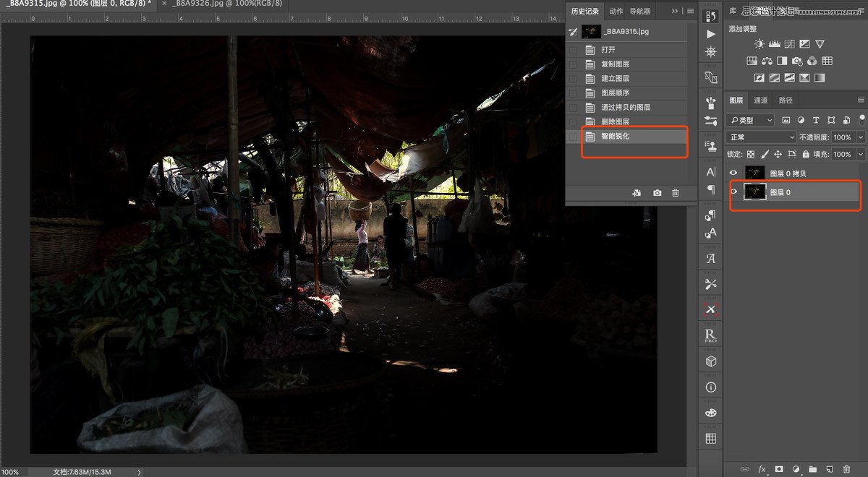Screen dimensions: 868x477
Task: Open the layer filter 类型 dropdown
Action: [x=750, y=120]
